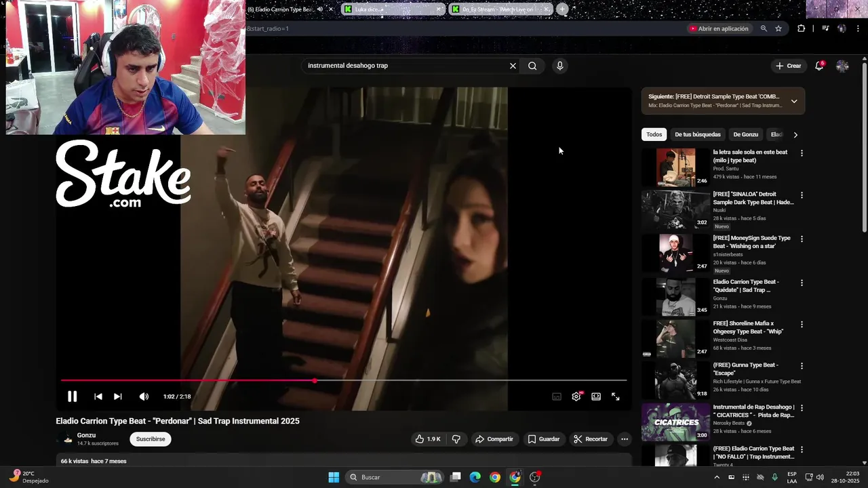
Task: Open options for SINALOA Detroit beat video
Action: point(802,195)
